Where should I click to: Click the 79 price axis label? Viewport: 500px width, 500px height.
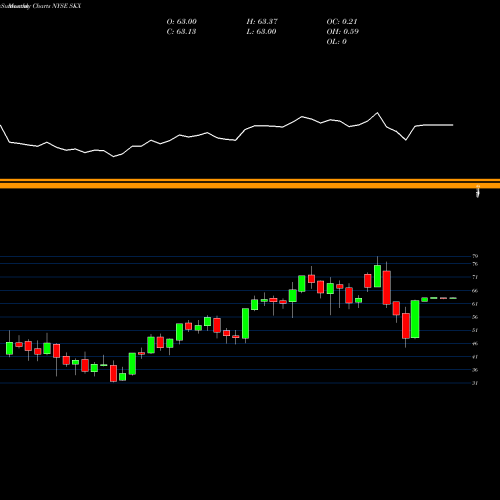475,256
